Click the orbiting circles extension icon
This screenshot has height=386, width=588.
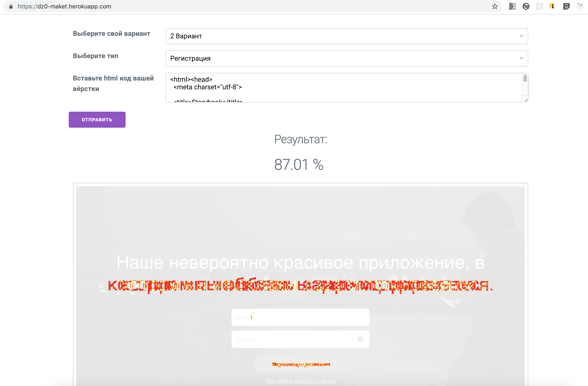click(580, 6)
